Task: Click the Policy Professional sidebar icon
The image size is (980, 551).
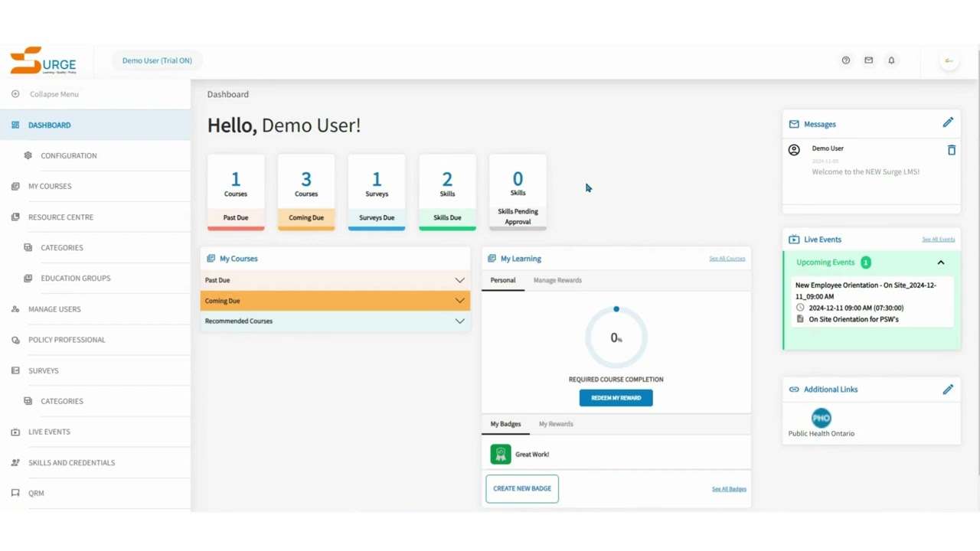Action: (x=15, y=340)
